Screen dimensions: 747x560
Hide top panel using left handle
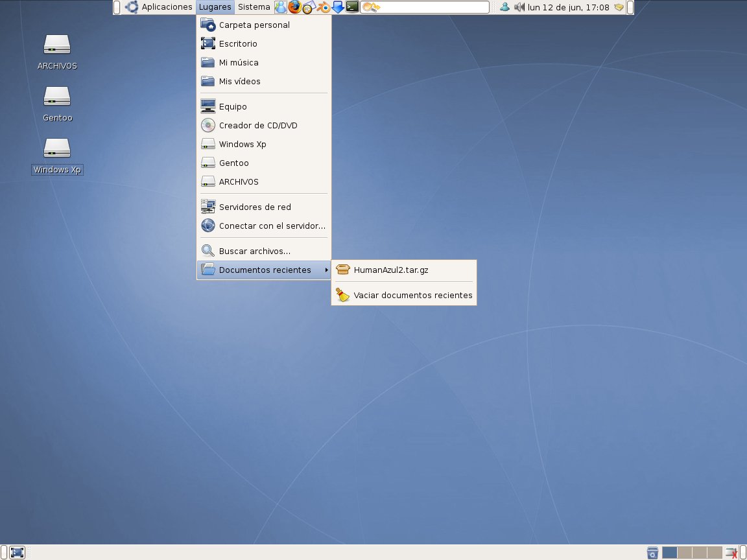point(117,7)
